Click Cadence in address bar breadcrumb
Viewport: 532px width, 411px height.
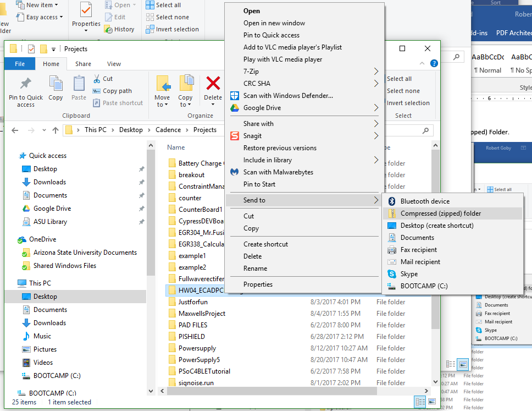point(168,130)
